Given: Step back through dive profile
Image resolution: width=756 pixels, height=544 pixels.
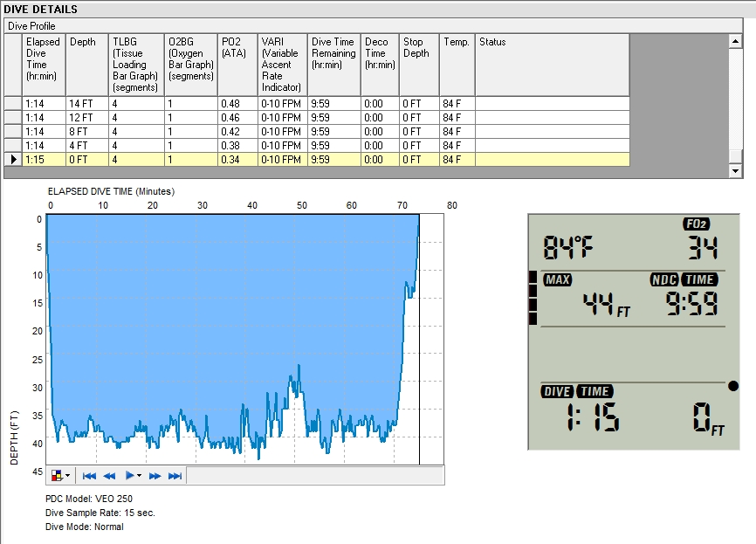Looking at the screenshot, I should [110, 476].
